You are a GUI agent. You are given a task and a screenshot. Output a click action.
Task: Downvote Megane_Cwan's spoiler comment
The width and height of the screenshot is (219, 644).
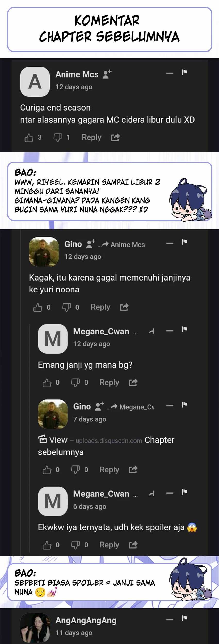tap(75, 545)
